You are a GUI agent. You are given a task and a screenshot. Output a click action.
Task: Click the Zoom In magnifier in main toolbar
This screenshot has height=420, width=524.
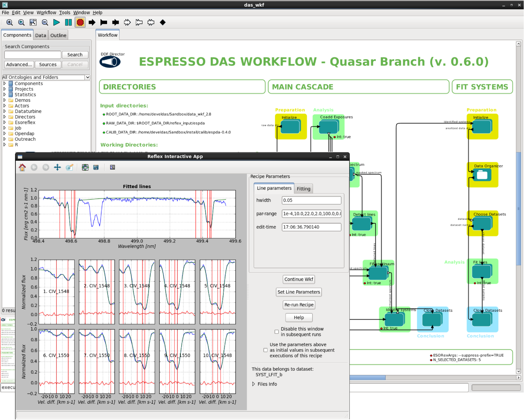[x=10, y=22]
